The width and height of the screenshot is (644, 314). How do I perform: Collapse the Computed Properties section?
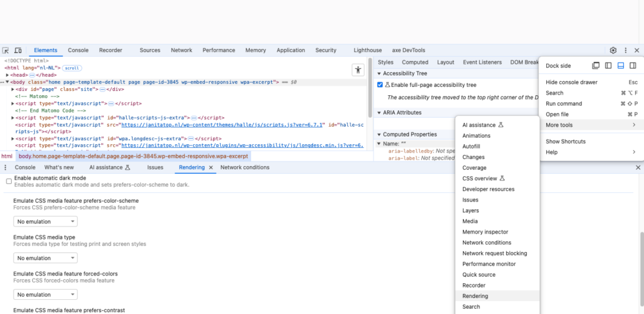click(379, 134)
